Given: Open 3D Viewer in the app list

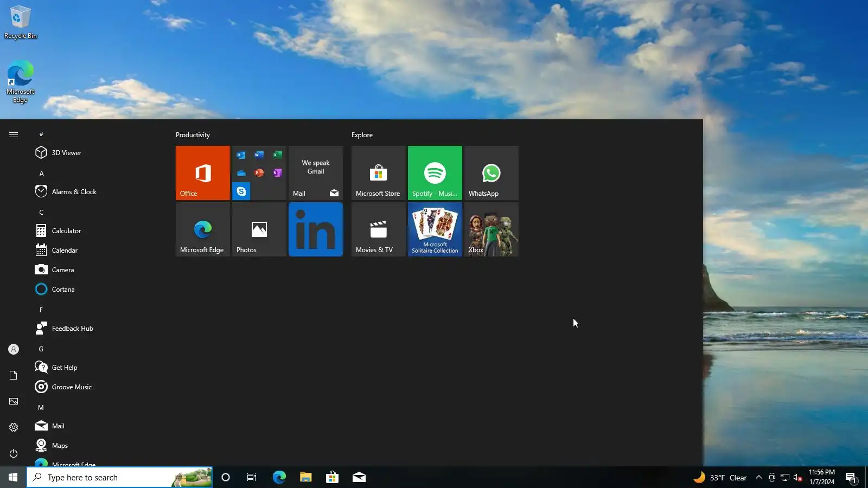Looking at the screenshot, I should tap(98, 153).
